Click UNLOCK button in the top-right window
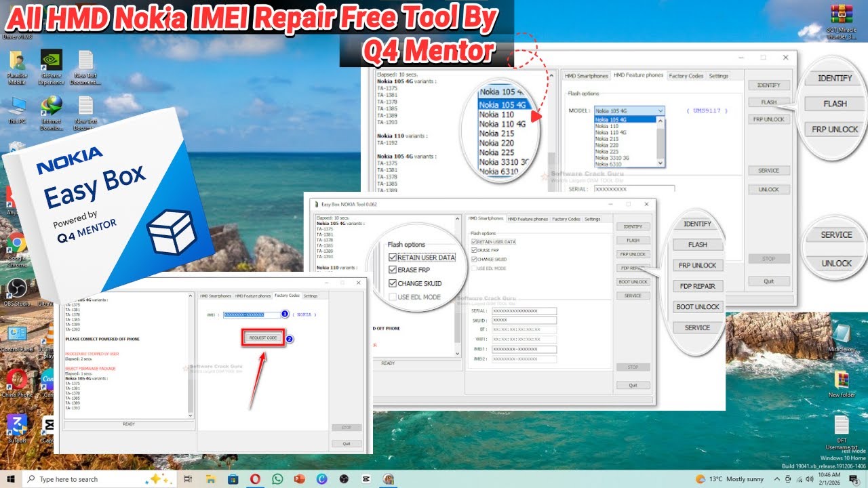The width and height of the screenshot is (868, 488). click(x=769, y=190)
